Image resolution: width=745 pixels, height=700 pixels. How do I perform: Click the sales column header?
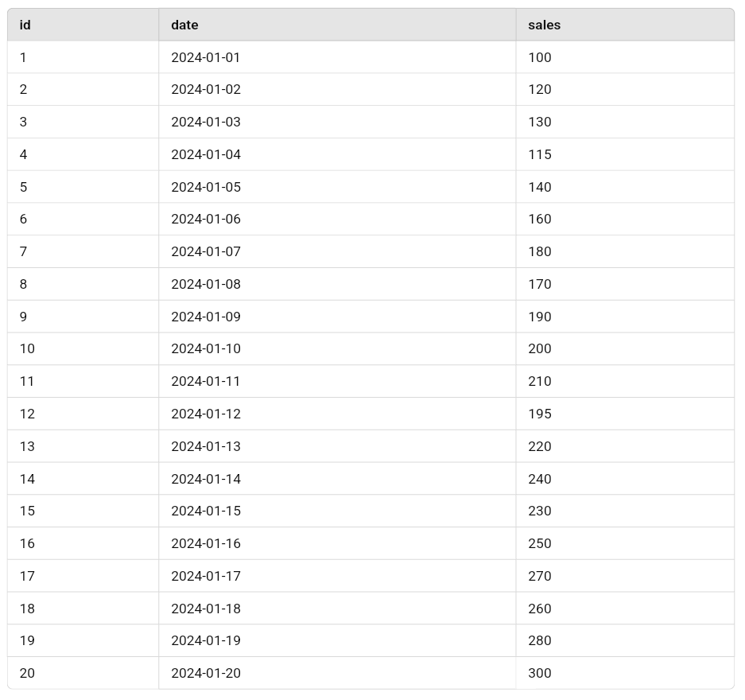point(544,25)
